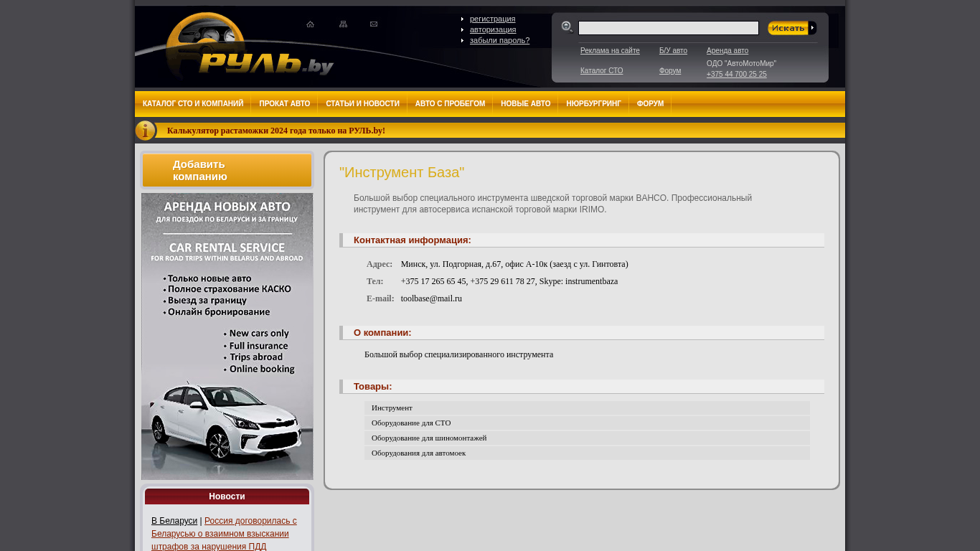Select Оборудование для шиномонтажей product row

pyautogui.click(x=429, y=438)
